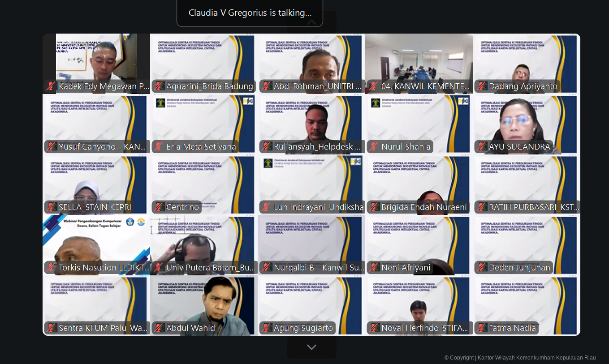The height and width of the screenshot is (364, 609).
Task: Click the Kemenkumham logo in Eria Meta Setiyana's tile
Action: [160, 103]
